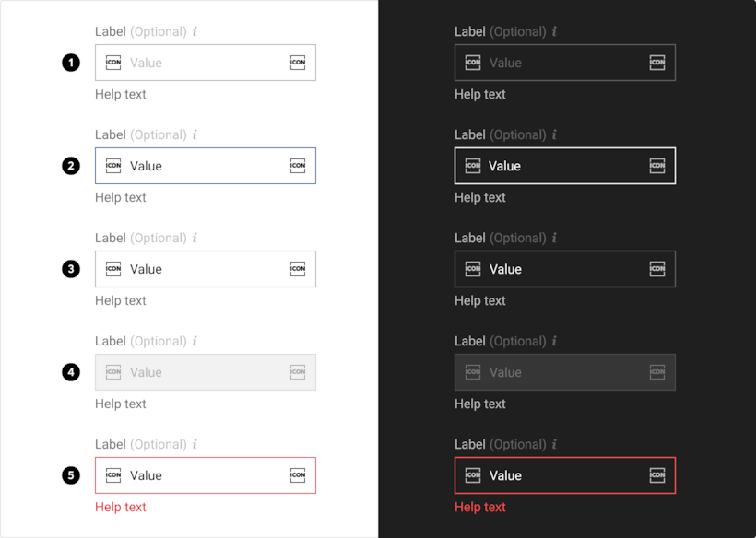Click info icon above dark red-bordered field
Viewport: 756px width, 538px height.
tap(554, 444)
